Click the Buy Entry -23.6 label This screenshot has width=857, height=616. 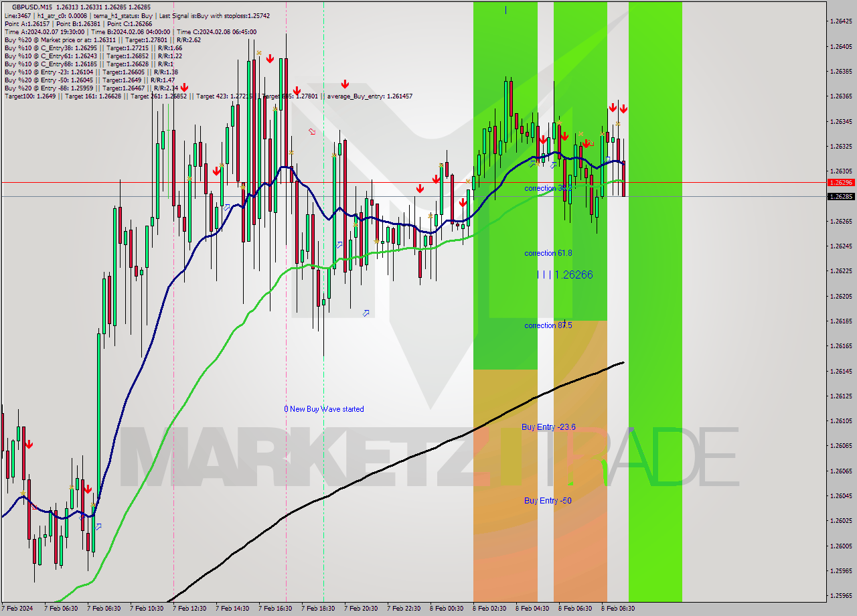coord(548,427)
